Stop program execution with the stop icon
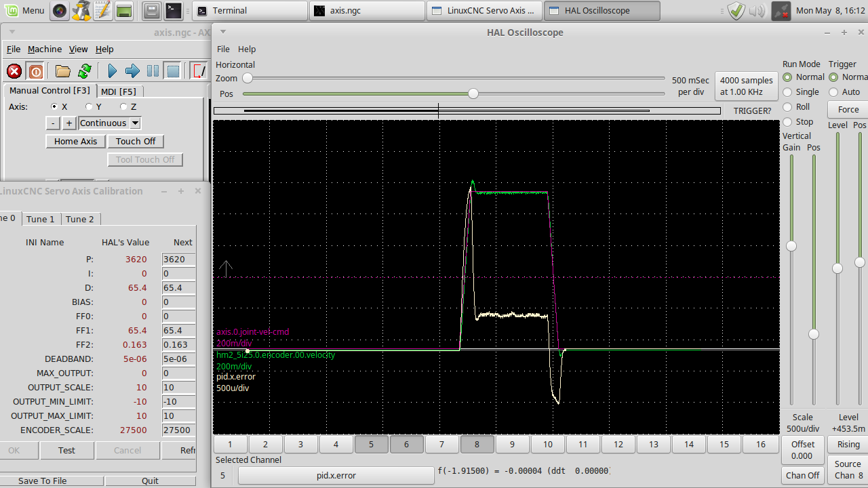Image resolution: width=868 pixels, height=488 pixels. point(174,71)
